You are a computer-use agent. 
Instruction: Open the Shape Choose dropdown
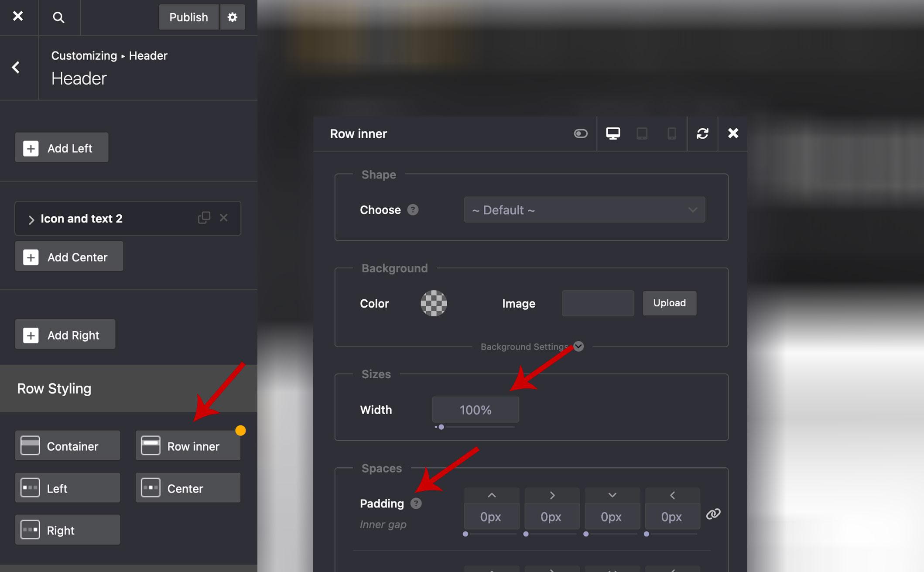(584, 210)
